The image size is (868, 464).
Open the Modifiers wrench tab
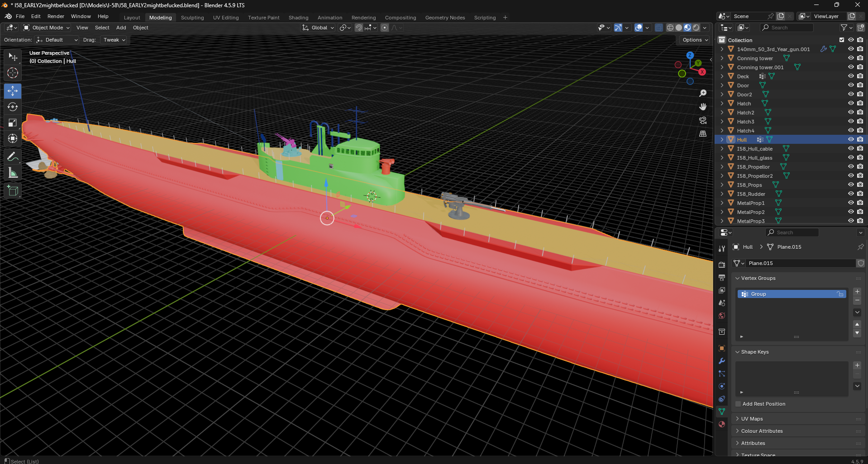722,361
